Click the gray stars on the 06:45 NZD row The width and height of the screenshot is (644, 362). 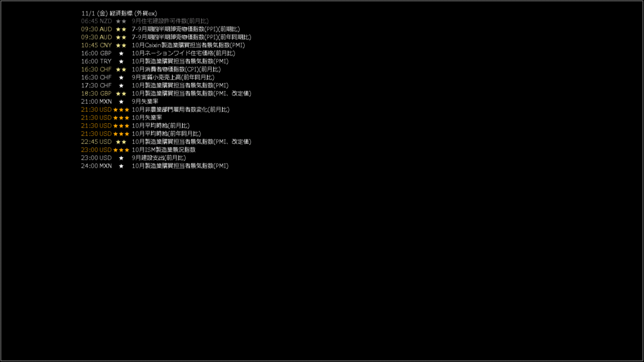(x=121, y=21)
